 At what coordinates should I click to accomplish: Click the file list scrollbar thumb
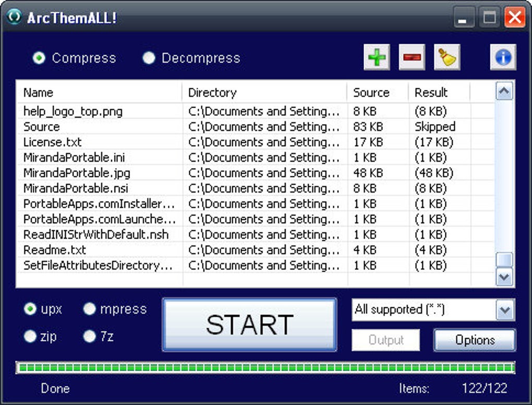[x=504, y=260]
